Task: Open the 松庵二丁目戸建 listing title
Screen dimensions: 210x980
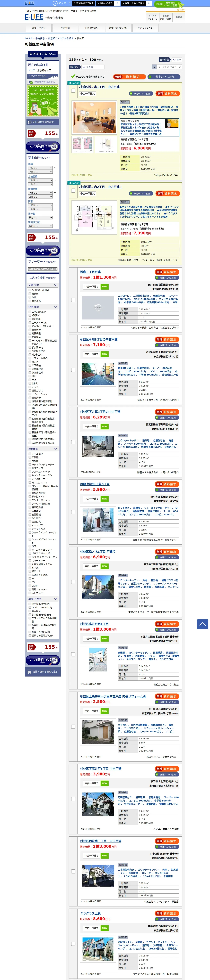Action: (90, 272)
